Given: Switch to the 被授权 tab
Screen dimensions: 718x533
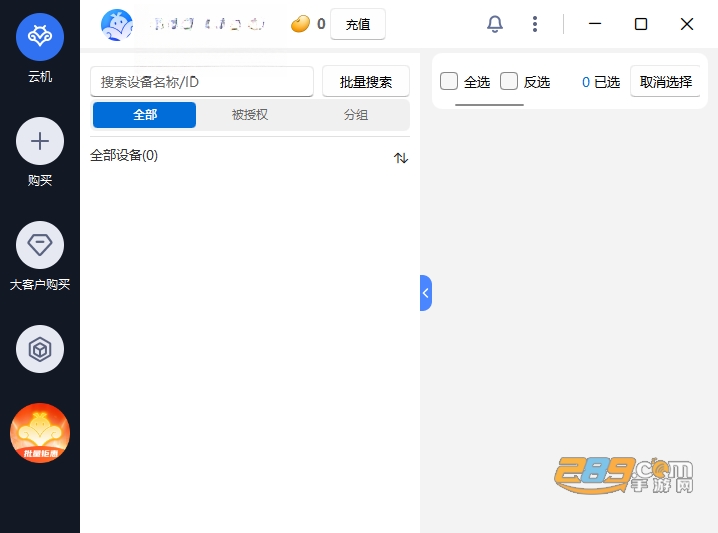Looking at the screenshot, I should [x=250, y=114].
